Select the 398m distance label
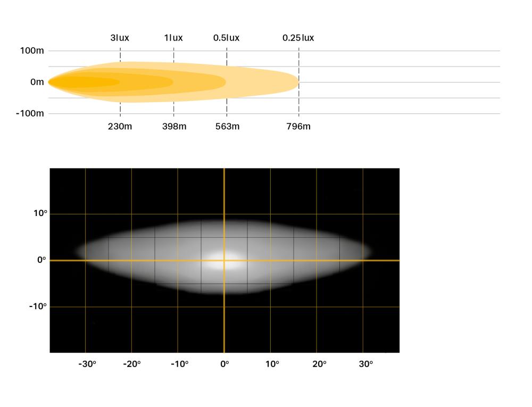This screenshot has height=407, width=532. pos(174,127)
